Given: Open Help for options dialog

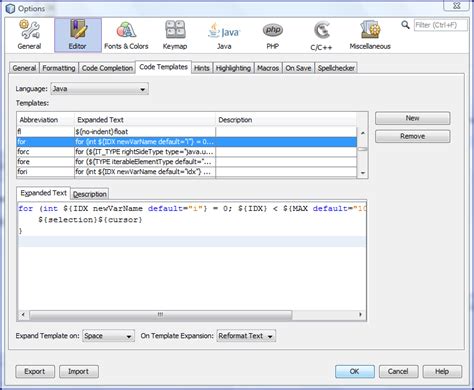Looking at the screenshot, I should [442, 371].
